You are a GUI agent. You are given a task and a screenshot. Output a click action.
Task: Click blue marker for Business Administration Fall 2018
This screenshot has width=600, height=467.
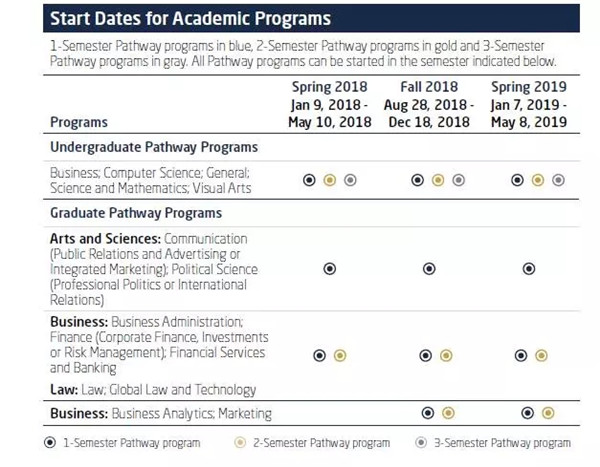427,355
